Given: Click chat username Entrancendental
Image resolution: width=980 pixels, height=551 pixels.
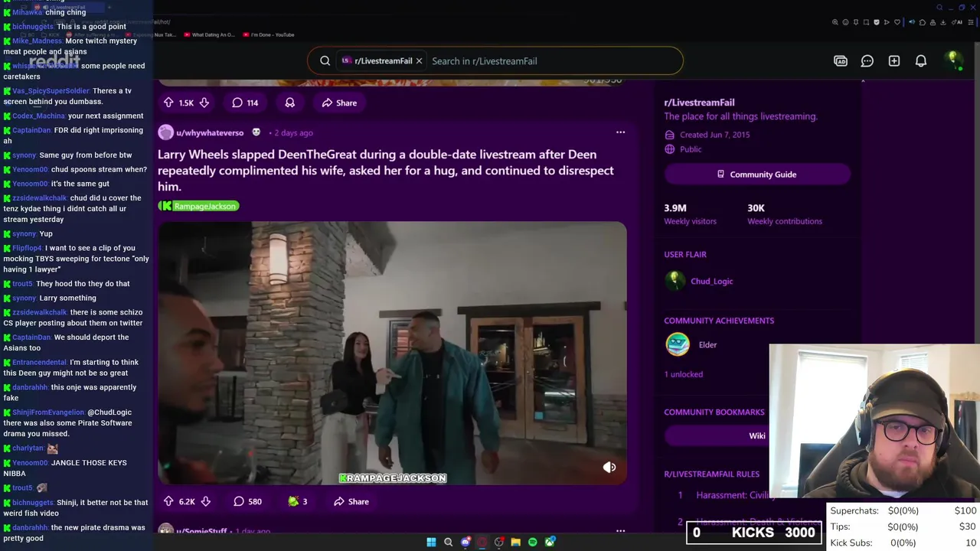Looking at the screenshot, I should coord(39,362).
